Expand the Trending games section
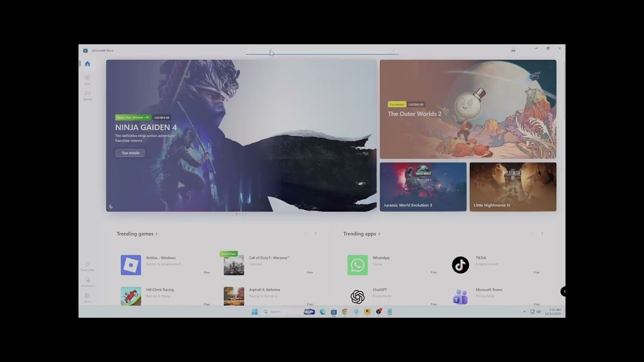 [x=137, y=234]
